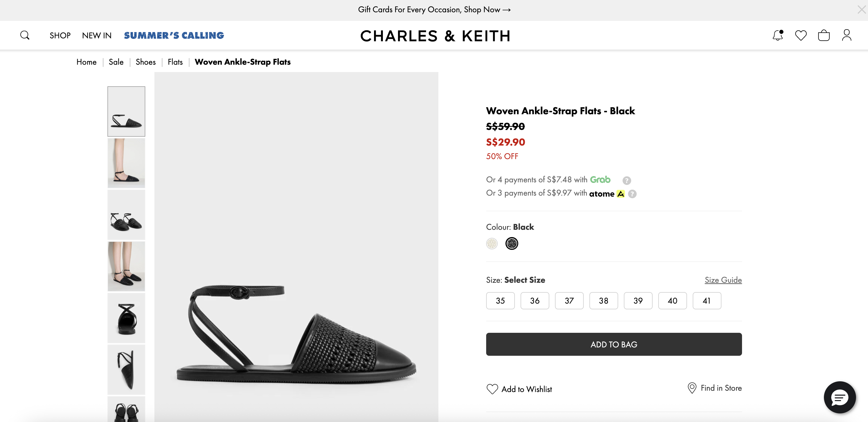Open the shopping bag icon

coord(823,35)
